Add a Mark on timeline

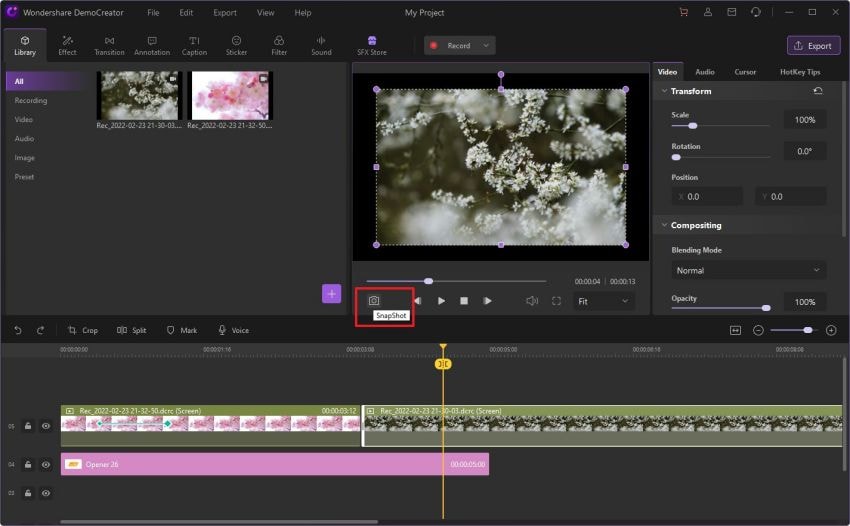[182, 330]
